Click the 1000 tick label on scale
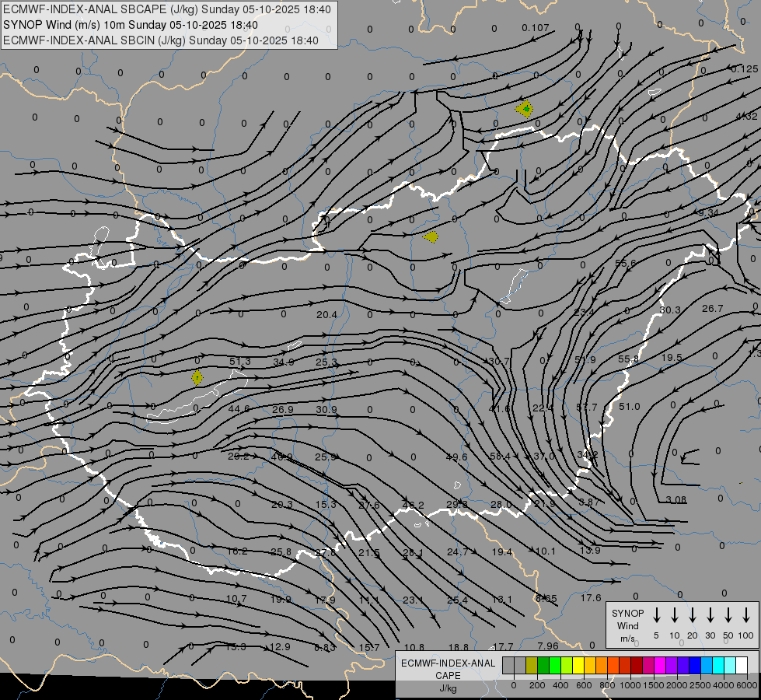 (x=630, y=685)
